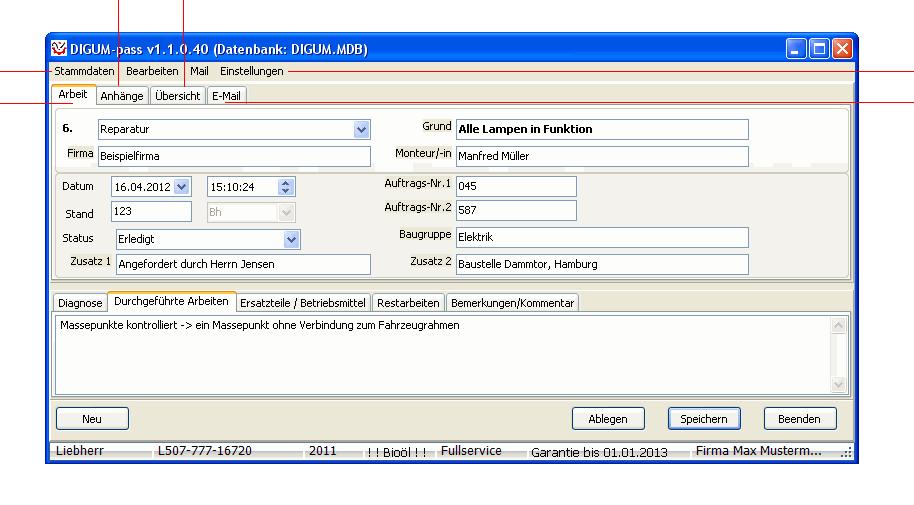Click Fullservice in the status bar
The height and width of the screenshot is (505, 914).
coord(471,451)
